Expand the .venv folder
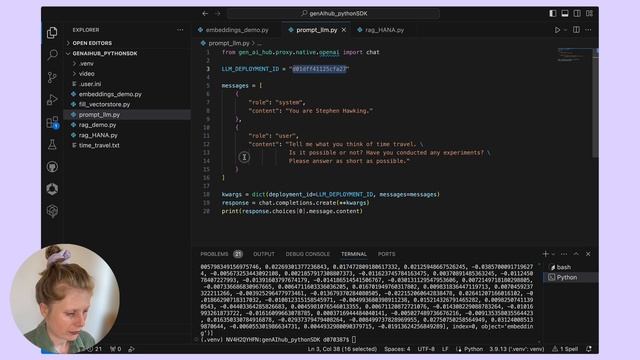 [x=86, y=64]
